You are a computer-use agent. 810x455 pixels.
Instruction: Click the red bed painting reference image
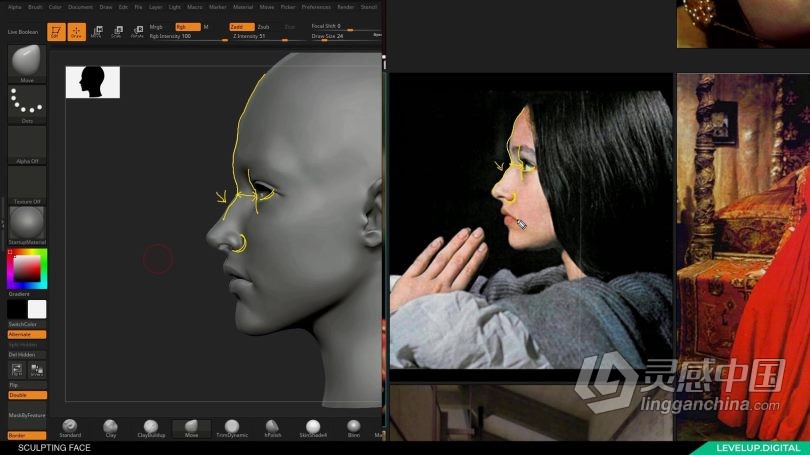point(743,257)
